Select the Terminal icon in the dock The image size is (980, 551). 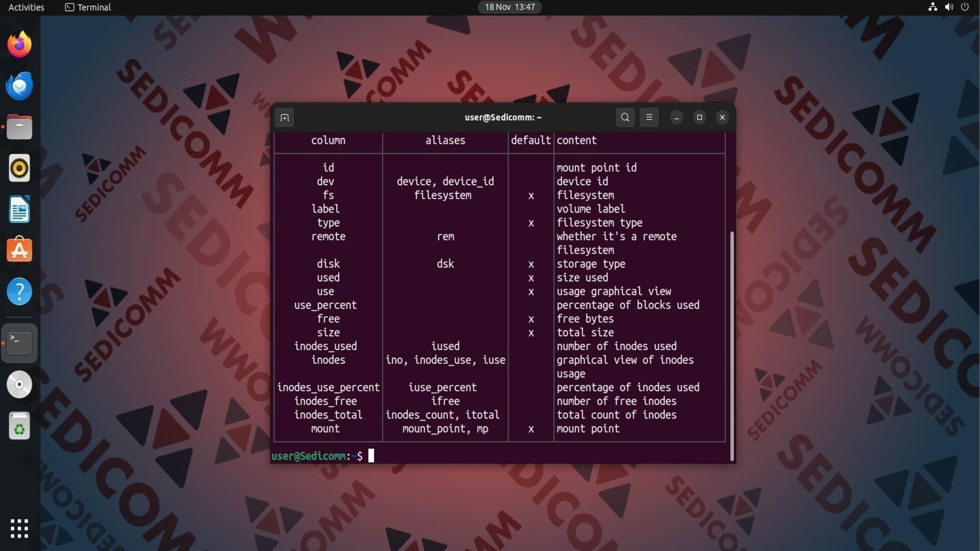[x=19, y=343]
